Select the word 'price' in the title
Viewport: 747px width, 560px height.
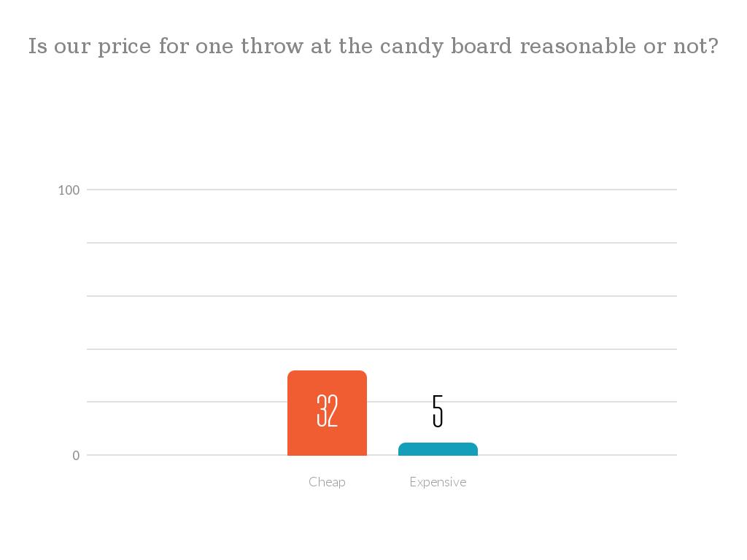tap(124, 47)
